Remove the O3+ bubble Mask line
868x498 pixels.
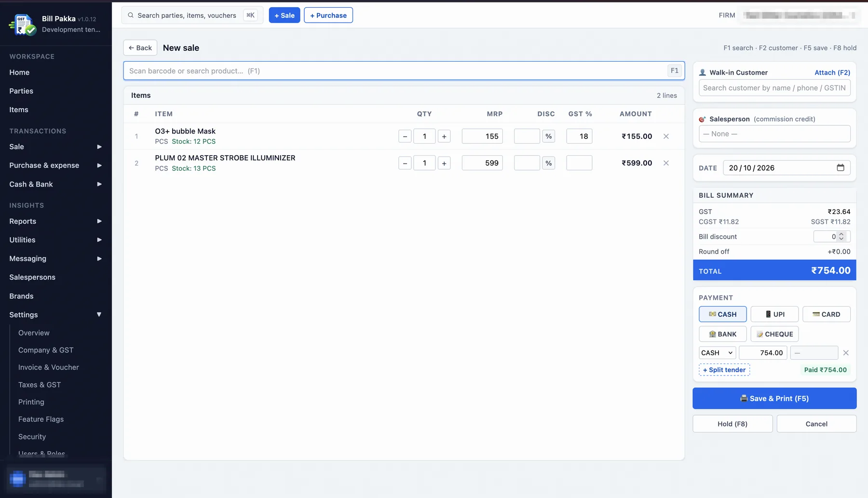click(666, 136)
